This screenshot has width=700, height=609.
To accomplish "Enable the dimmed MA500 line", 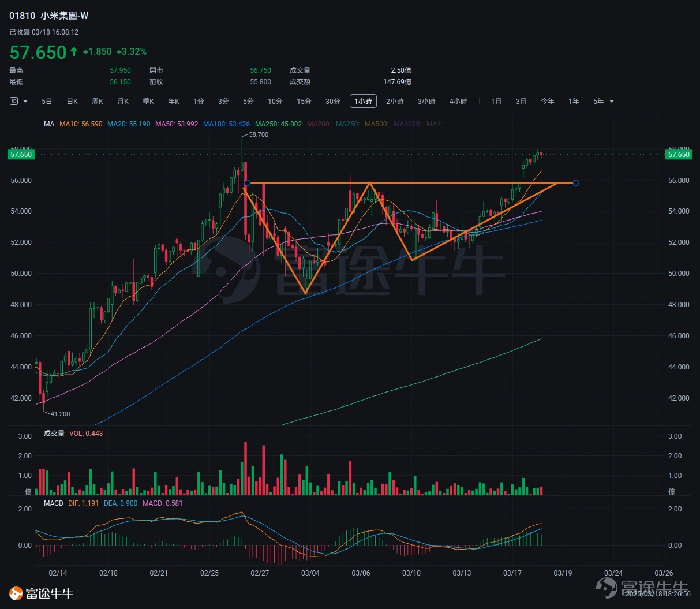I will (376, 124).
